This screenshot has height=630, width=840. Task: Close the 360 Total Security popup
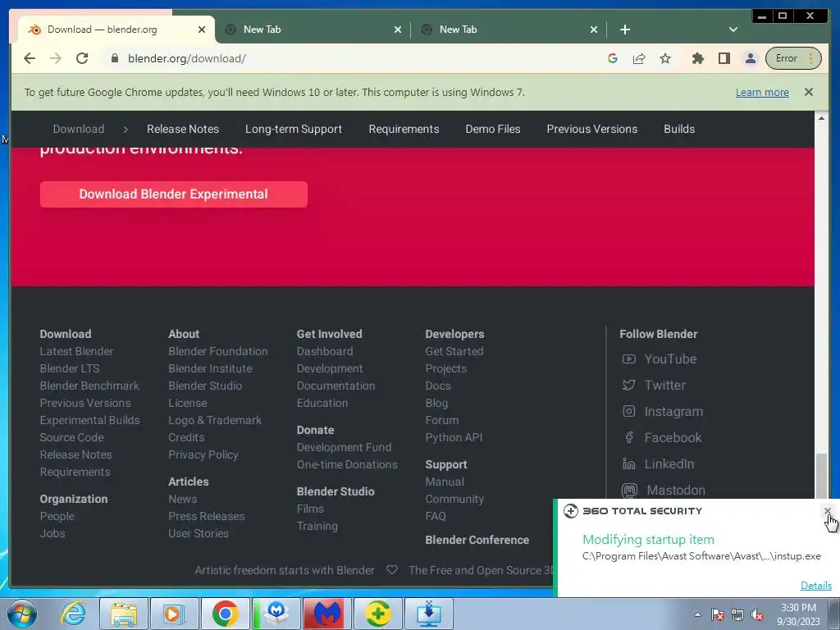coord(828,511)
